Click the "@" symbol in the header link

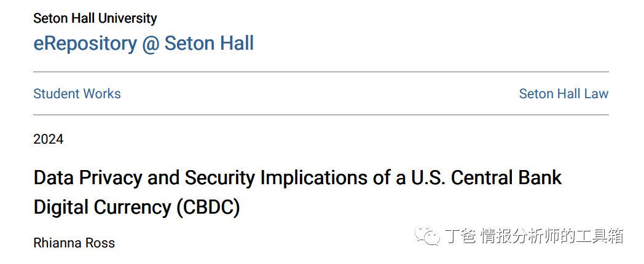[x=151, y=44]
